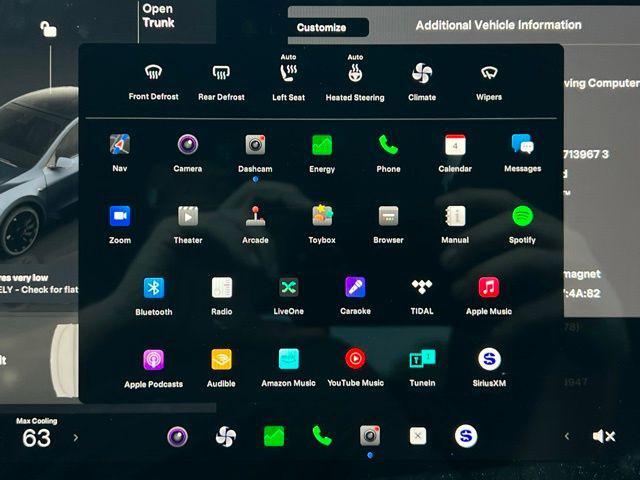Tap the Customize button
640x480 pixels.
[322, 27]
